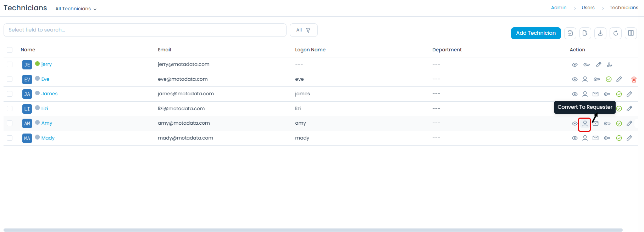Click the key icon in James's row
This screenshot has width=644, height=232.
click(x=607, y=94)
